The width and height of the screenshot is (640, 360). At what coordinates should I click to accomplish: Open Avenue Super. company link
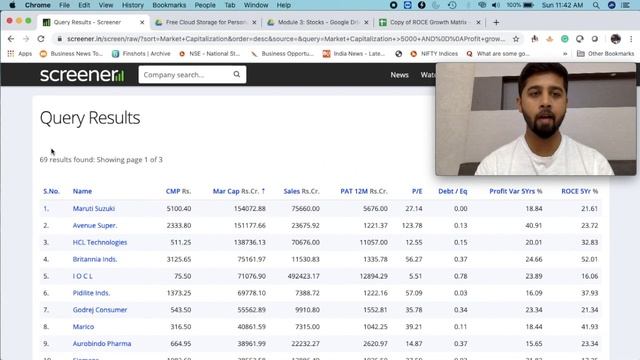[x=95, y=225]
